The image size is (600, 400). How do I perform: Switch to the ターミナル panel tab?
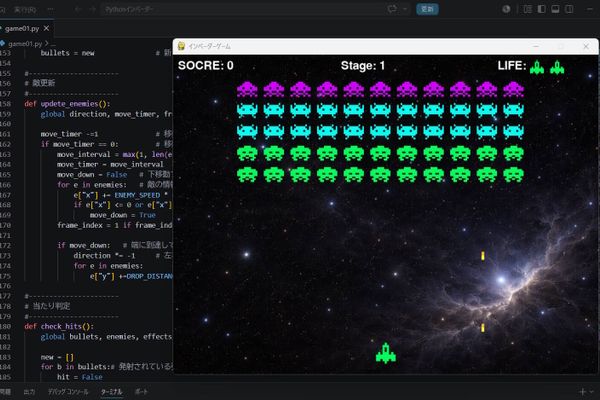point(111,392)
